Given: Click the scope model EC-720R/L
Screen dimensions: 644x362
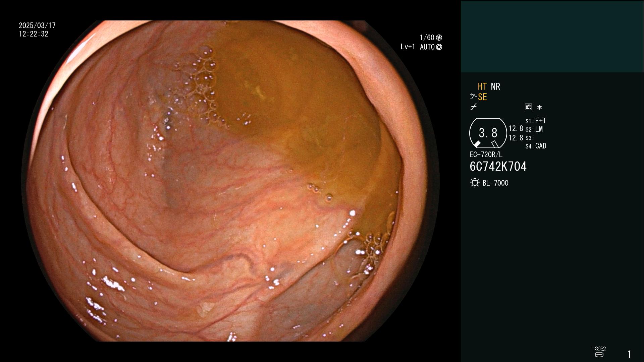Looking at the screenshot, I should click(486, 155).
